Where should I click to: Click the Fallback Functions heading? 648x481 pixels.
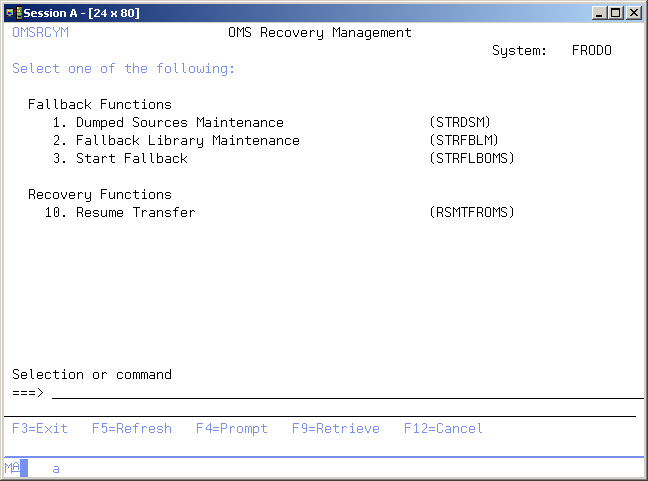[100, 104]
